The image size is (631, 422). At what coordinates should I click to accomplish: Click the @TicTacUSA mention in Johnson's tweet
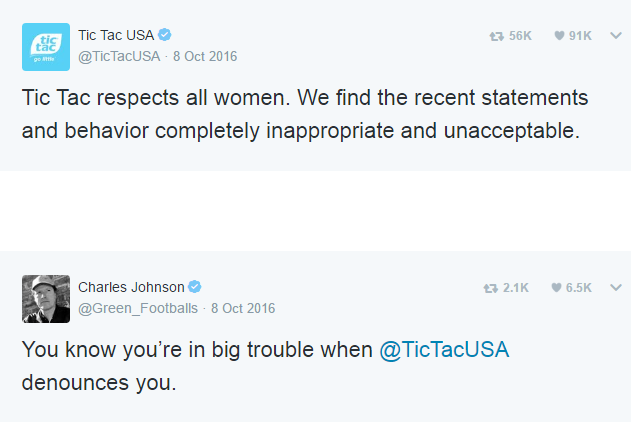tap(446, 351)
